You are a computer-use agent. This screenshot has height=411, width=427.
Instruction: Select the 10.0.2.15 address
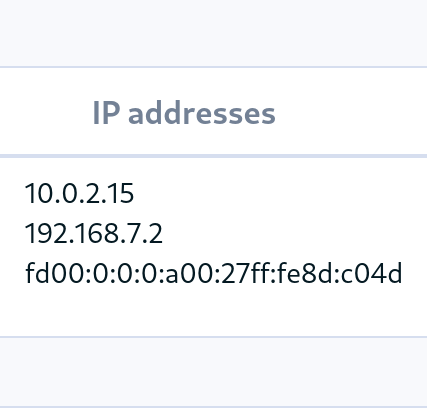[79, 193]
